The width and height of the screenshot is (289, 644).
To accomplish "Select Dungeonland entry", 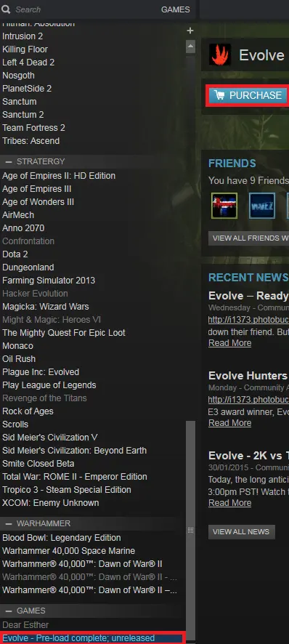I will pos(28,267).
